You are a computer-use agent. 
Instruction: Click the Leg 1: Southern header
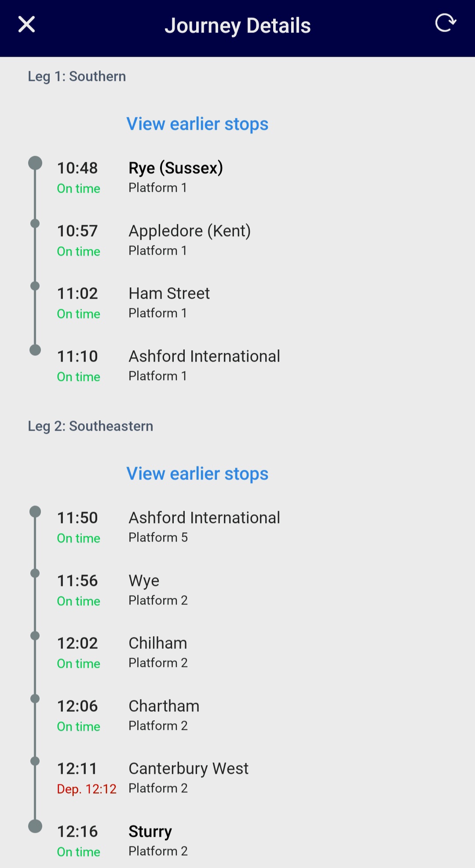coord(77,77)
